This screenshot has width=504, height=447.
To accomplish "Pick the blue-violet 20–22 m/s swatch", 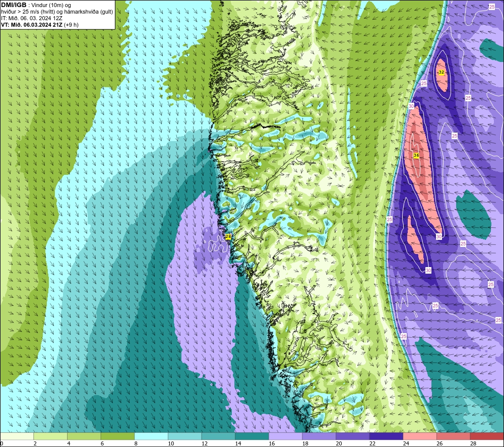I will pyautogui.click(x=353, y=436).
